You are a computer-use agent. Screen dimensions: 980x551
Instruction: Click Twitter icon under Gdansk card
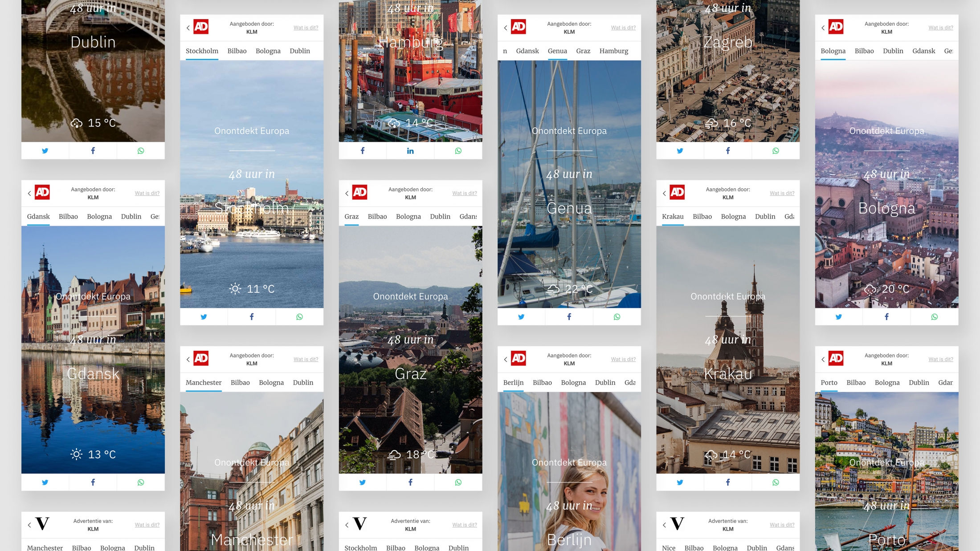click(45, 482)
